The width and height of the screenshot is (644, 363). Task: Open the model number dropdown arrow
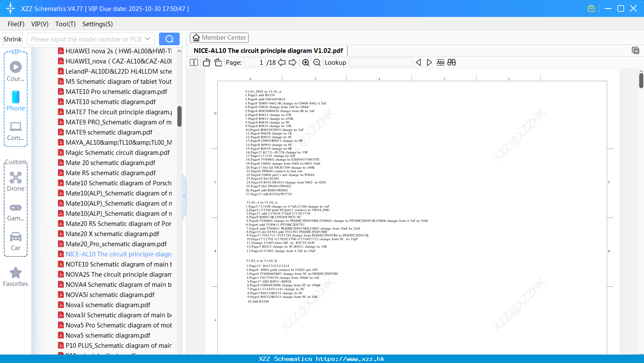click(x=148, y=39)
